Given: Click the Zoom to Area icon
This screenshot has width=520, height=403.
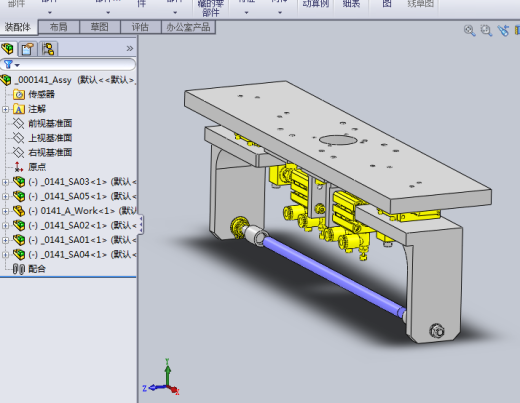Looking at the screenshot, I should (x=486, y=31).
